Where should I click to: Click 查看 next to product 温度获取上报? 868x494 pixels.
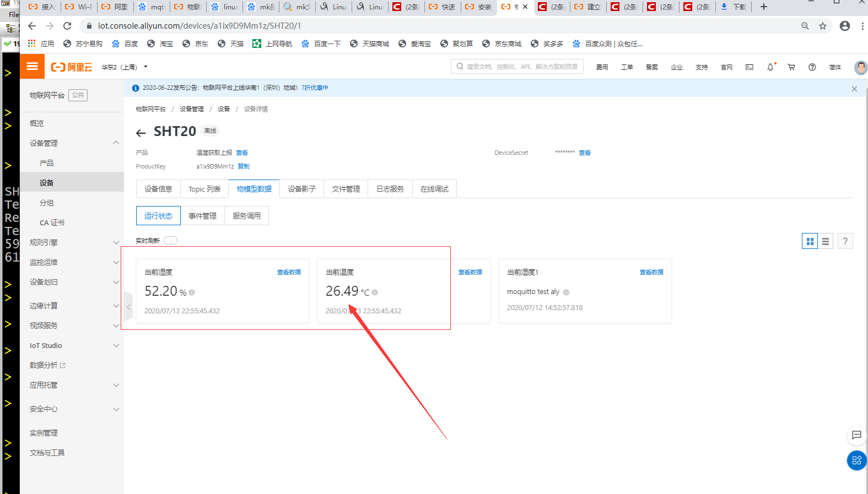[242, 153]
